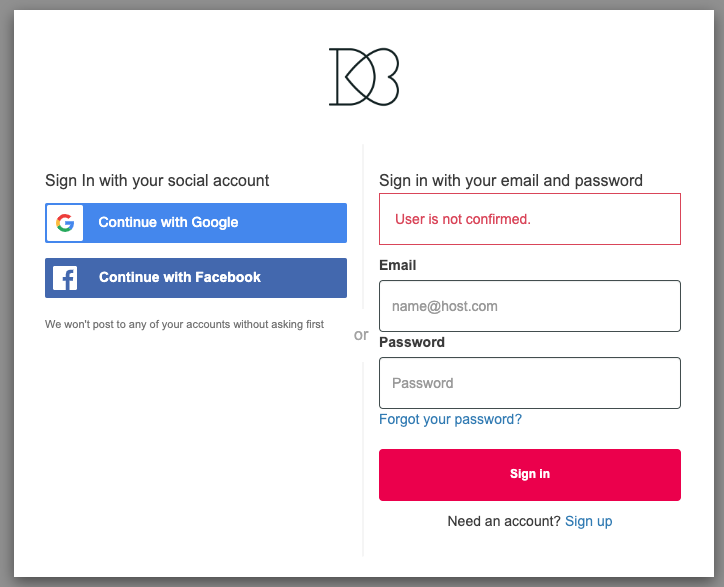This screenshot has width=724, height=587.
Task: Click the 'Email' field label
Action: 398,265
